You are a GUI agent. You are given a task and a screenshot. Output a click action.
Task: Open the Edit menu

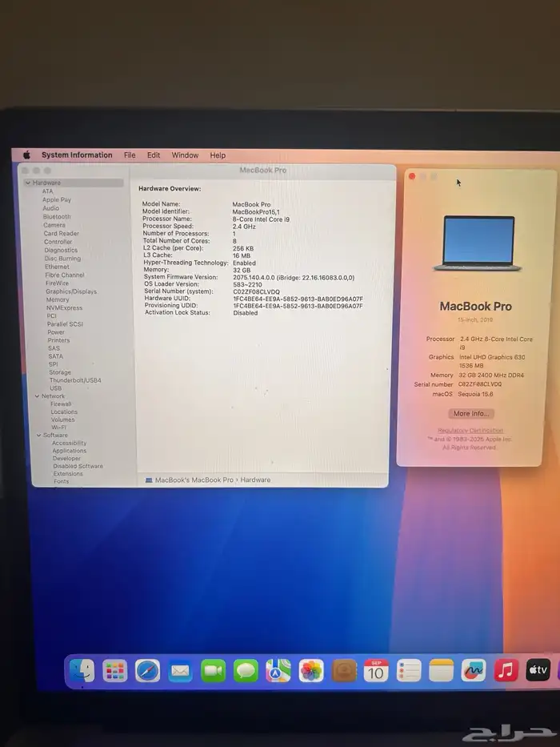coord(154,155)
